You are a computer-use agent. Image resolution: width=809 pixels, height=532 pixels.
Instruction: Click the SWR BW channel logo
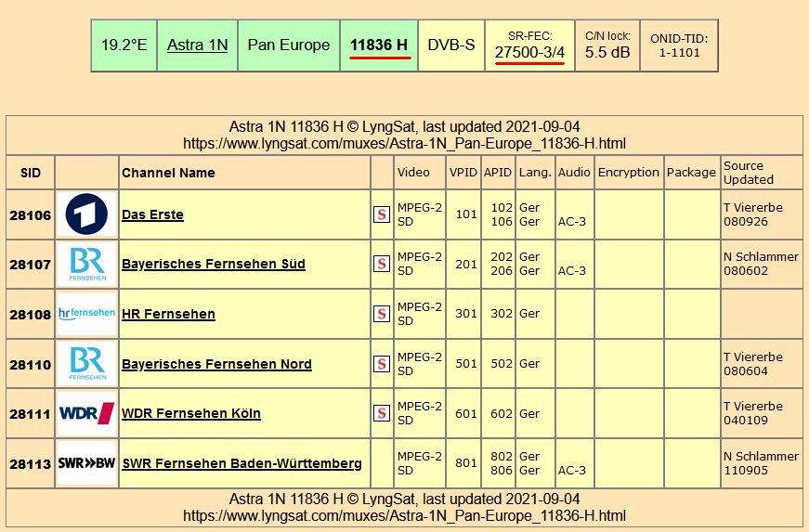coord(86,462)
